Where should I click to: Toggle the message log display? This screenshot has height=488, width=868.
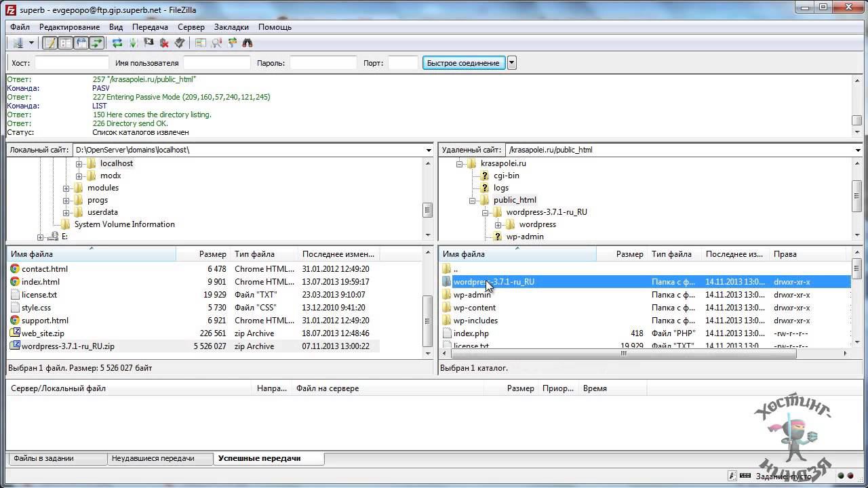[x=50, y=43]
